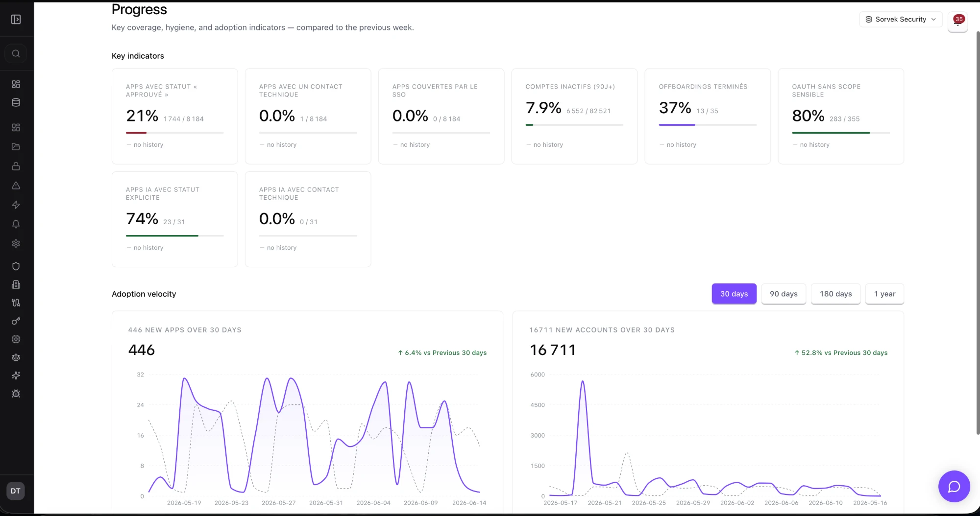
Task: Click the 283 / 355 ratio text
Action: coord(844,119)
